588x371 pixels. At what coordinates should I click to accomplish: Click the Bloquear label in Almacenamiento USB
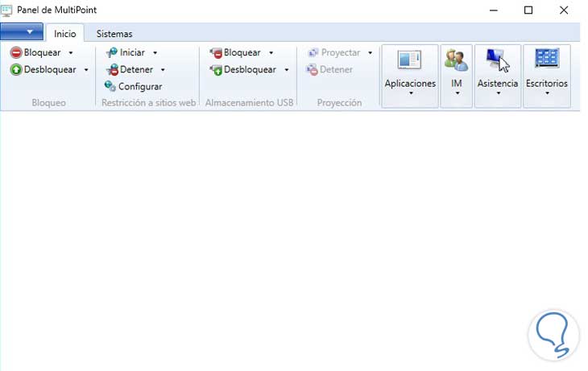click(x=242, y=53)
